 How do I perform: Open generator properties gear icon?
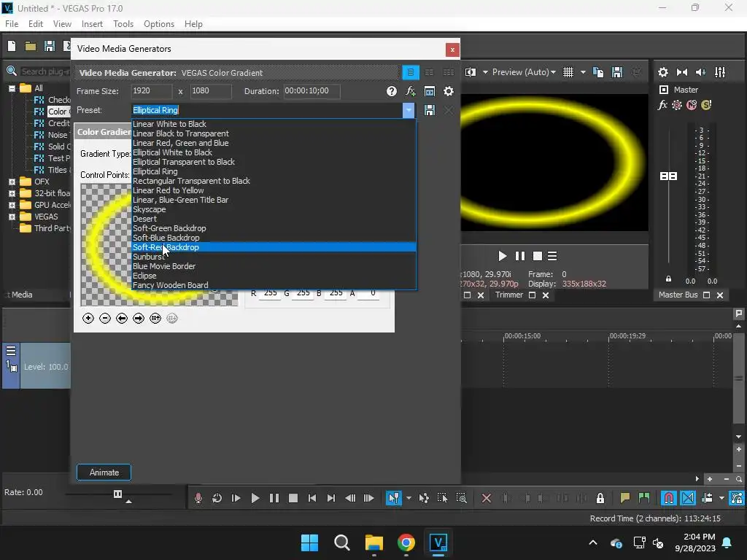pyautogui.click(x=449, y=91)
